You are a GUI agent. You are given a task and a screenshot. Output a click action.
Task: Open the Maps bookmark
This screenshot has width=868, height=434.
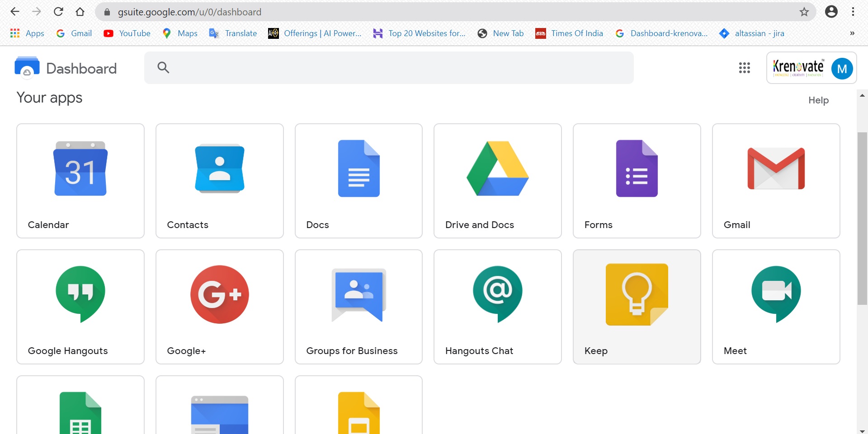click(x=180, y=33)
